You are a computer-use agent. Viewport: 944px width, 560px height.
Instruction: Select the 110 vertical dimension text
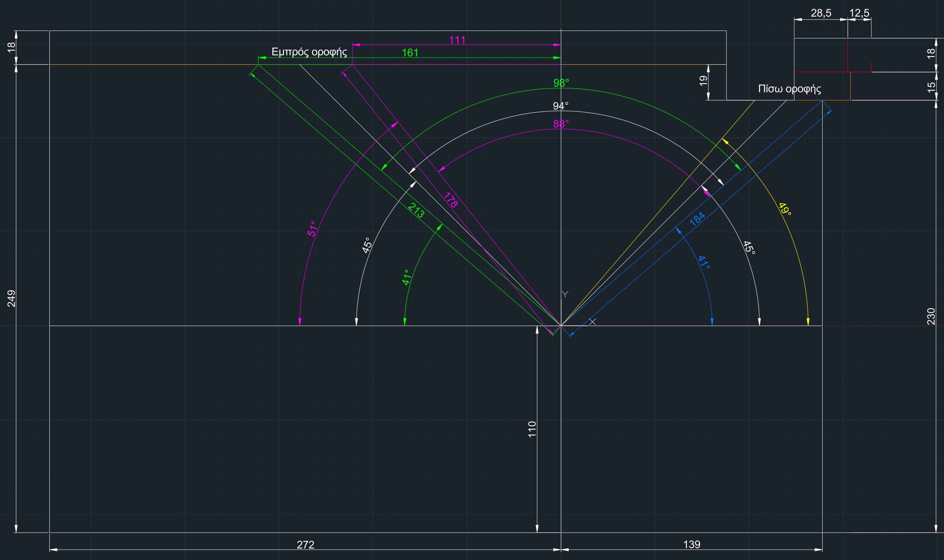(x=532, y=429)
